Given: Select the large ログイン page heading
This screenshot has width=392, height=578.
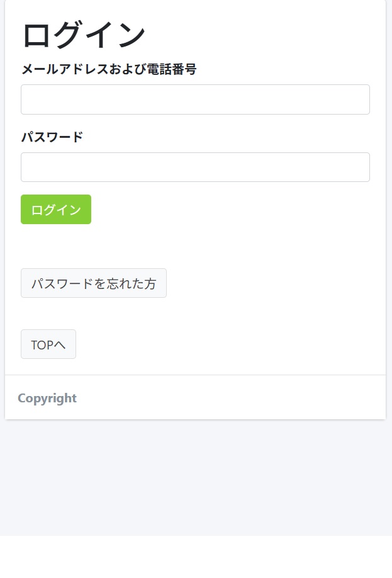Looking at the screenshot, I should (x=84, y=35).
